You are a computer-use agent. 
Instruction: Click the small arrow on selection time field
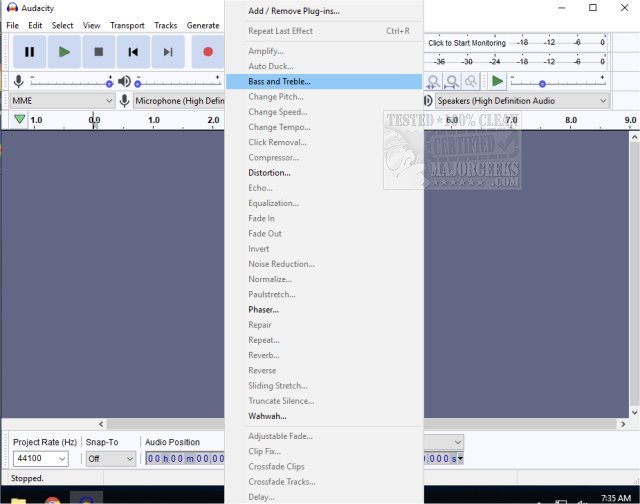(x=460, y=459)
